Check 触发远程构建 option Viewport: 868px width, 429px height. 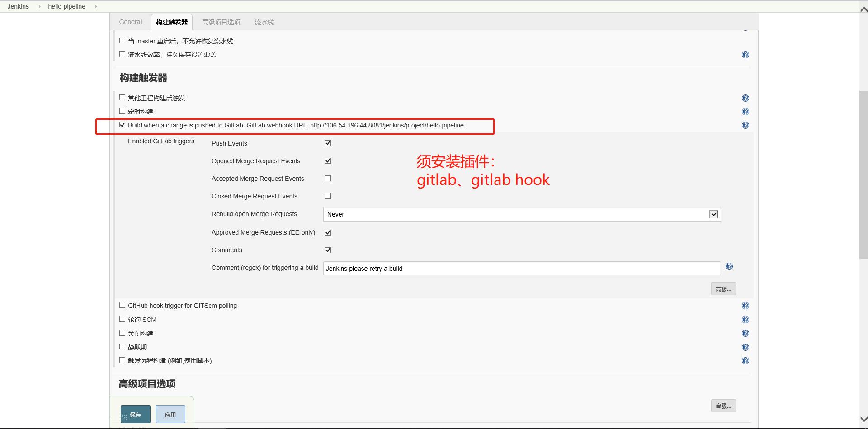[122, 360]
